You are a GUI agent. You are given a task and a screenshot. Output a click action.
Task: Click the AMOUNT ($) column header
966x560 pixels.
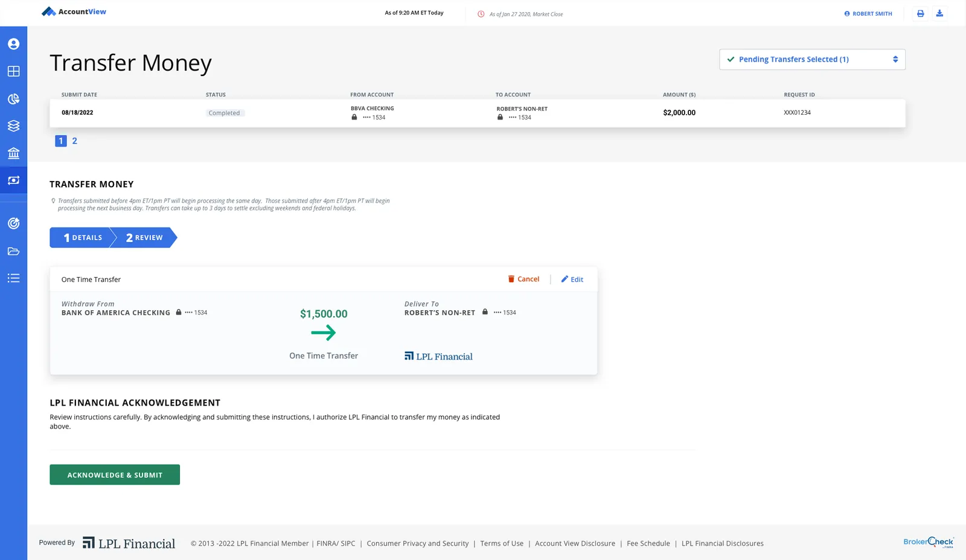click(x=679, y=95)
